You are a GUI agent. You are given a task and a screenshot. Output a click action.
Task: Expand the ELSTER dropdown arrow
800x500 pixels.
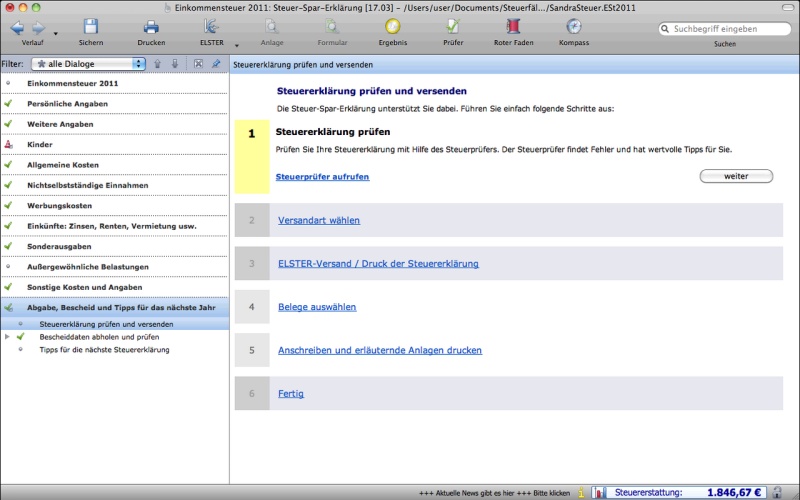click(x=237, y=46)
